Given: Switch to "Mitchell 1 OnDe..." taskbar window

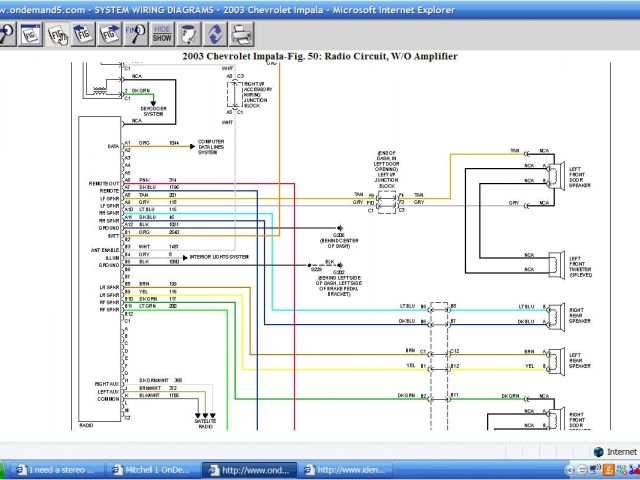Looking at the screenshot, I should click(x=151, y=470).
